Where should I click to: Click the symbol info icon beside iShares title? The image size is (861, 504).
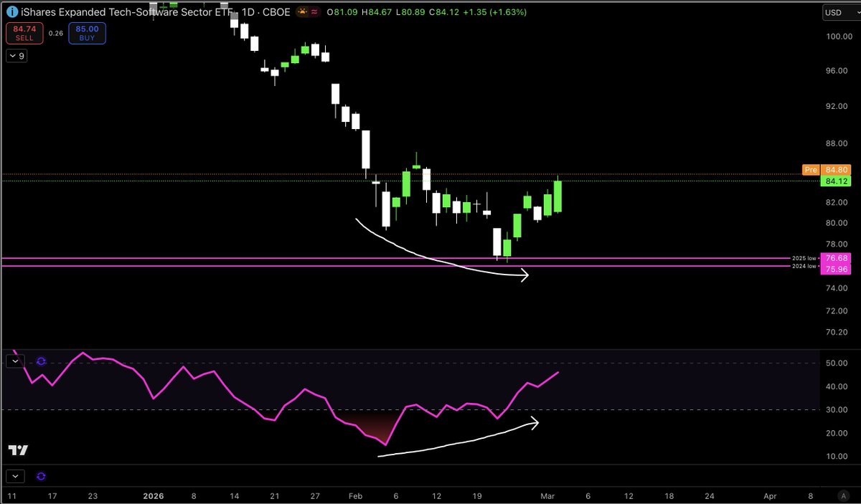pos(11,12)
